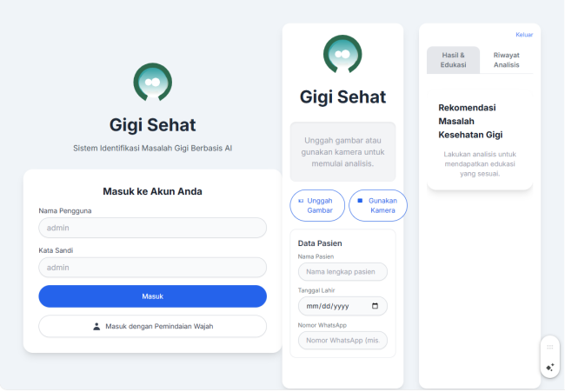Screen dimensions: 565x392
Task: Select Masuk dengan Pemindaian Wajah button
Action: [152, 327]
